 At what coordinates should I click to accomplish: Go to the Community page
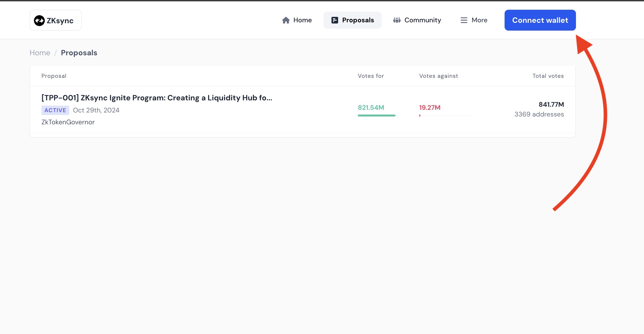pyautogui.click(x=417, y=20)
